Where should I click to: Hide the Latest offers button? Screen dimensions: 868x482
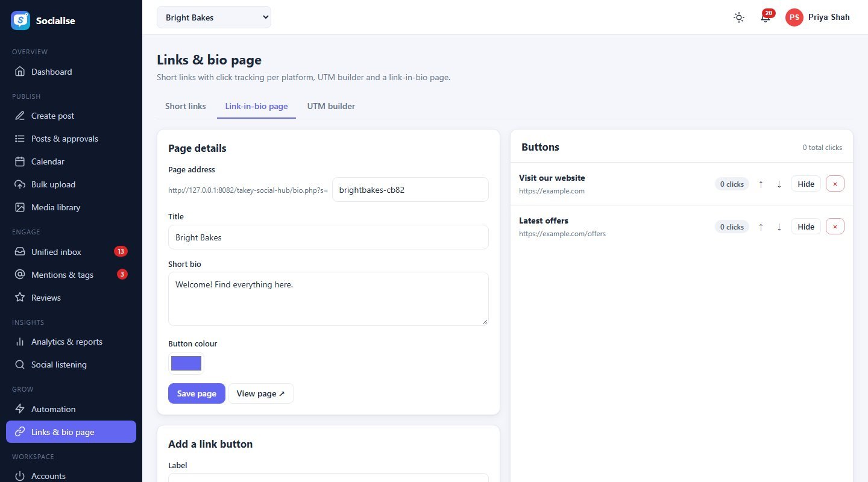tap(806, 227)
